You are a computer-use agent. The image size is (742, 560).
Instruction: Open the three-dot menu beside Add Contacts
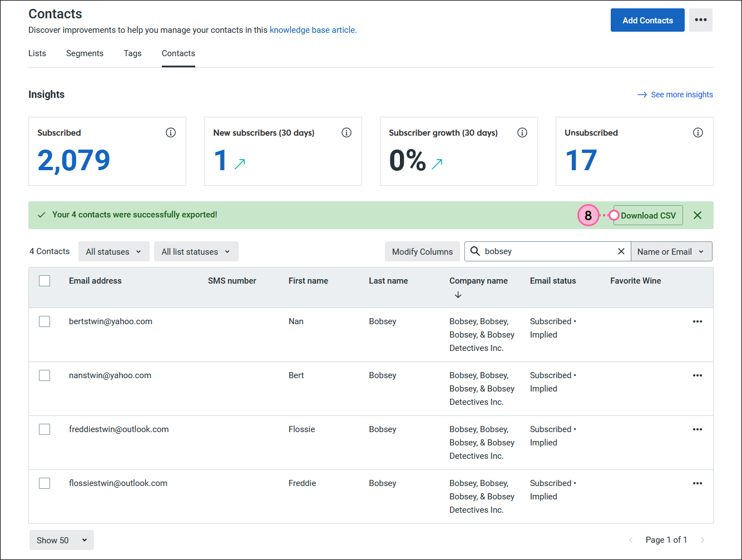click(x=700, y=20)
